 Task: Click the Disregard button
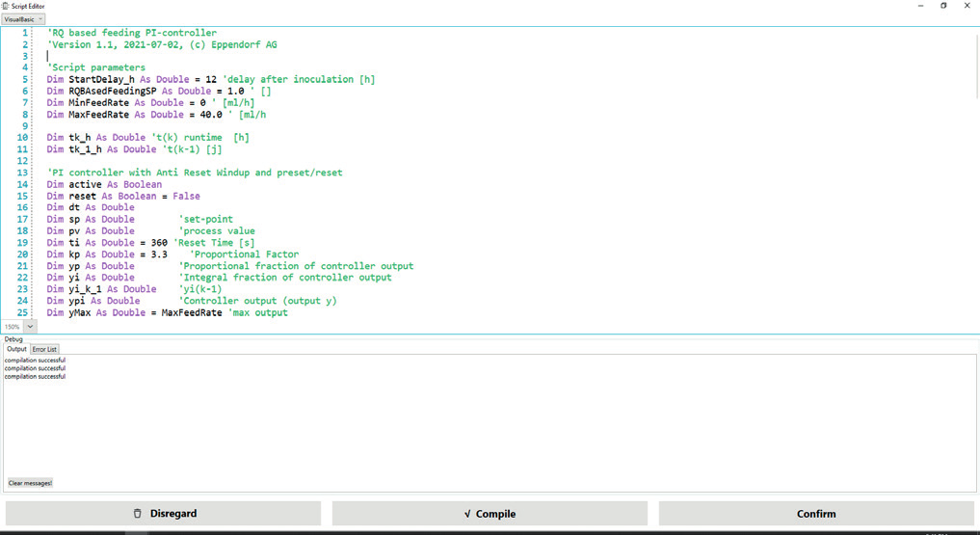[x=163, y=513]
